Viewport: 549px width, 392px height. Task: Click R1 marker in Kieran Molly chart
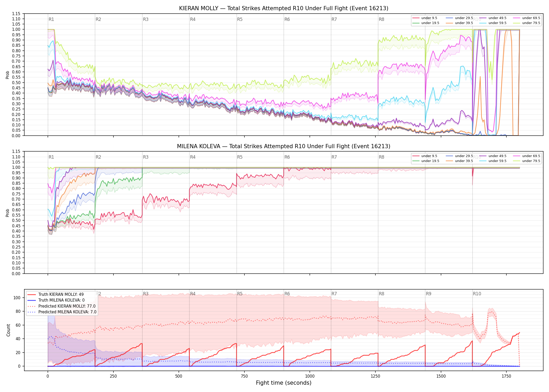click(51, 19)
